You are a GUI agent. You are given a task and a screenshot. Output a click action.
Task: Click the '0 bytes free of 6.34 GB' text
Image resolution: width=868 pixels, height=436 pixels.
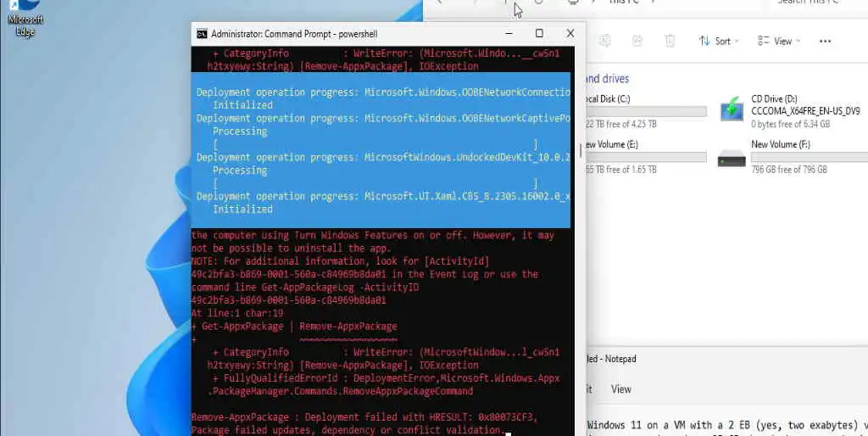pyautogui.click(x=791, y=124)
